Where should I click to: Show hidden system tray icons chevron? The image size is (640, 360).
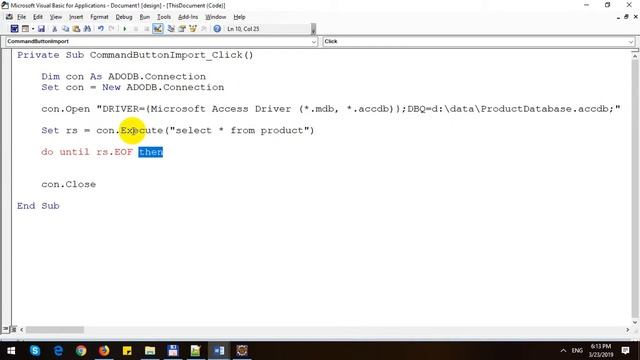(563, 351)
